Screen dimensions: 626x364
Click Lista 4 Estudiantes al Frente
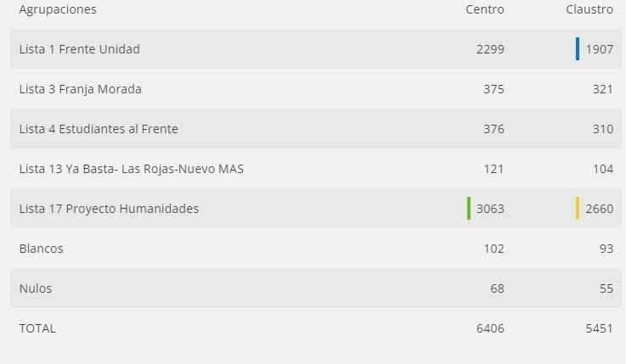click(x=99, y=129)
